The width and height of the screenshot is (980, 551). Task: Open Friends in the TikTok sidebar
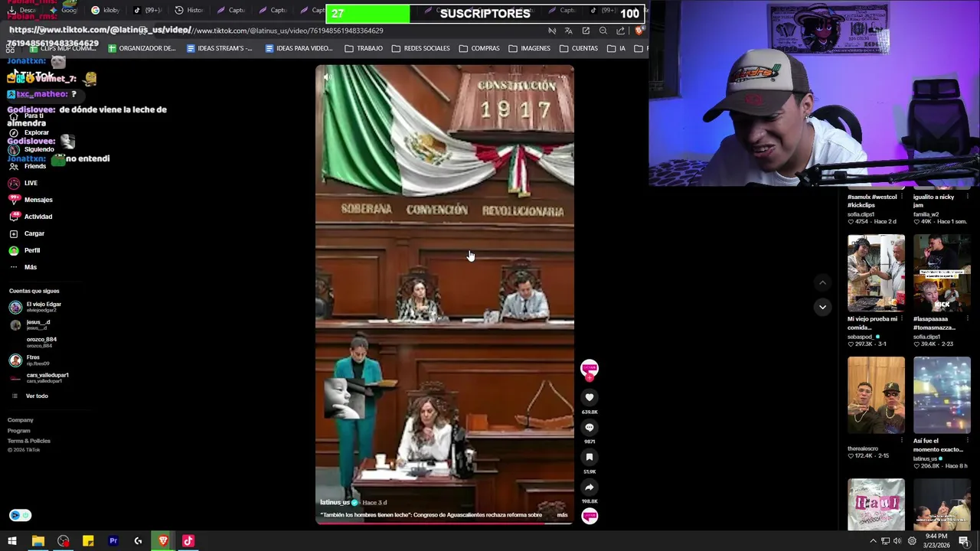click(28, 166)
